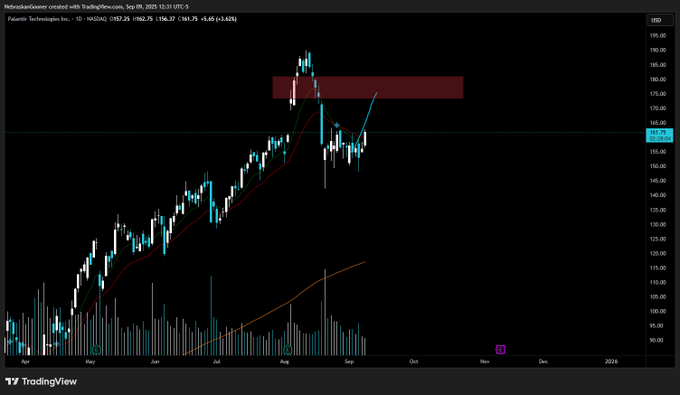
Task: Click the 170.00 price axis label
Action: [x=657, y=108]
